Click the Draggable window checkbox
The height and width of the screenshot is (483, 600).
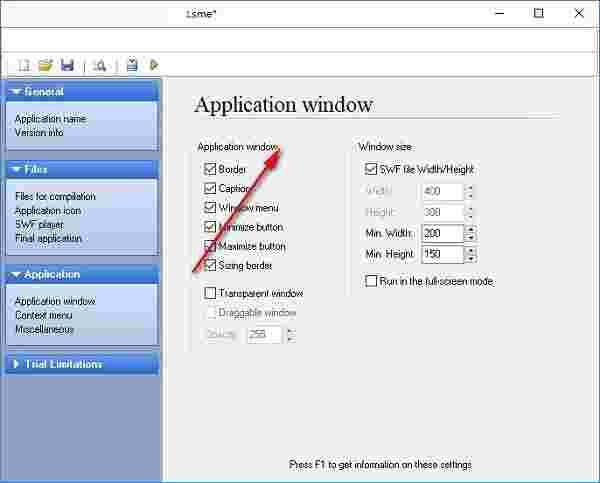[212, 313]
